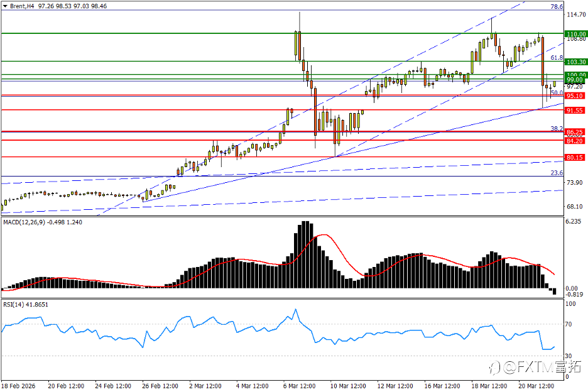
Task: Select the 6.235 MACD scale value
Action: point(573,221)
